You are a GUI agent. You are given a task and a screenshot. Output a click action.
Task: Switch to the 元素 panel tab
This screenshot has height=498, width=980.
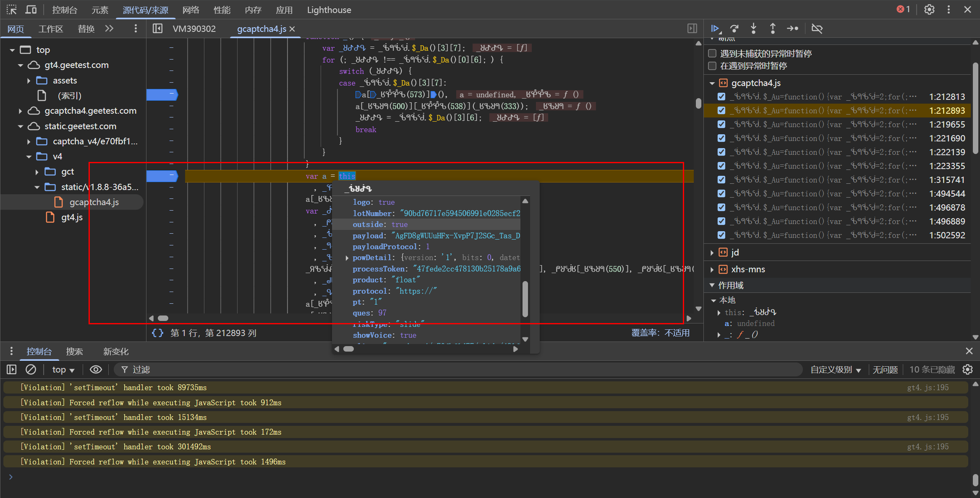tap(99, 10)
